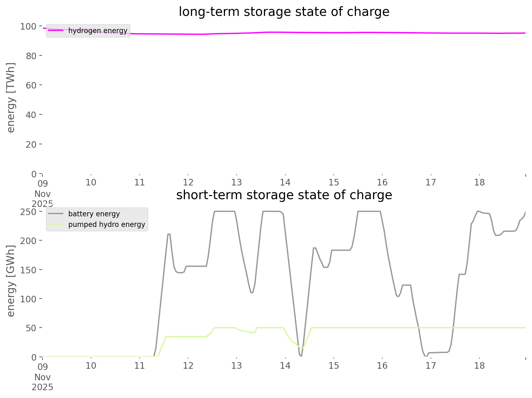Screen dimensions: 532x398
Task: Click the magenta hydrogen energy legend line
Action: [56, 31]
